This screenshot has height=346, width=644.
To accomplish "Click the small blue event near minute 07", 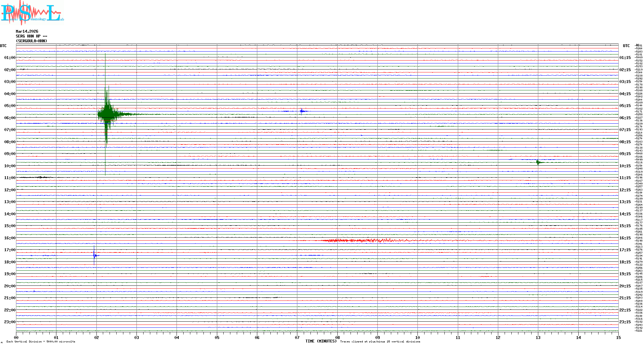I will click(301, 111).
